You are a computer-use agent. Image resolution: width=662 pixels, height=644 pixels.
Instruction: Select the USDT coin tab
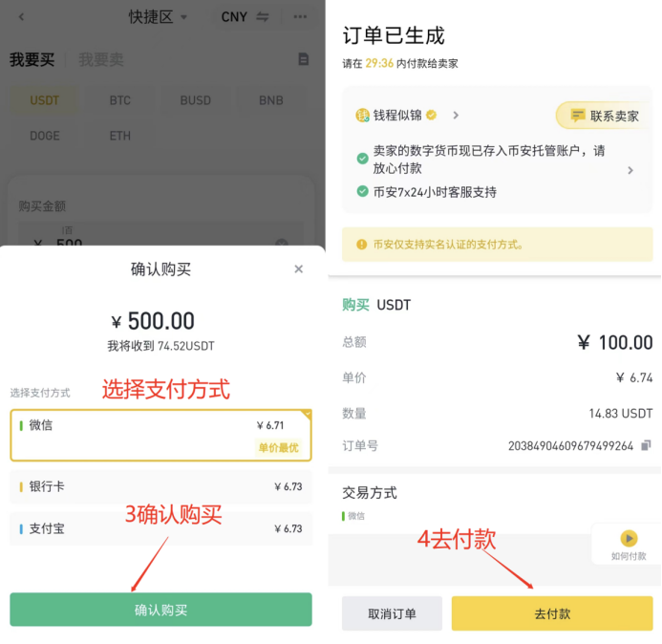pos(44,100)
